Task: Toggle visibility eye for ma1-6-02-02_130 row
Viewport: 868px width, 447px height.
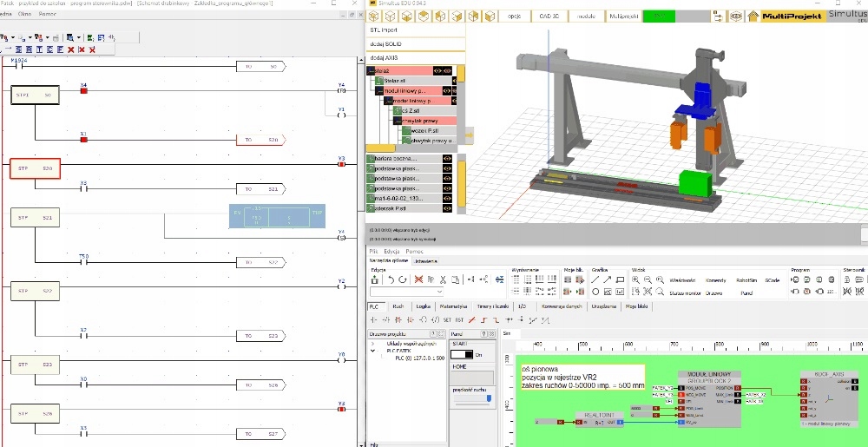Action: tap(447, 199)
